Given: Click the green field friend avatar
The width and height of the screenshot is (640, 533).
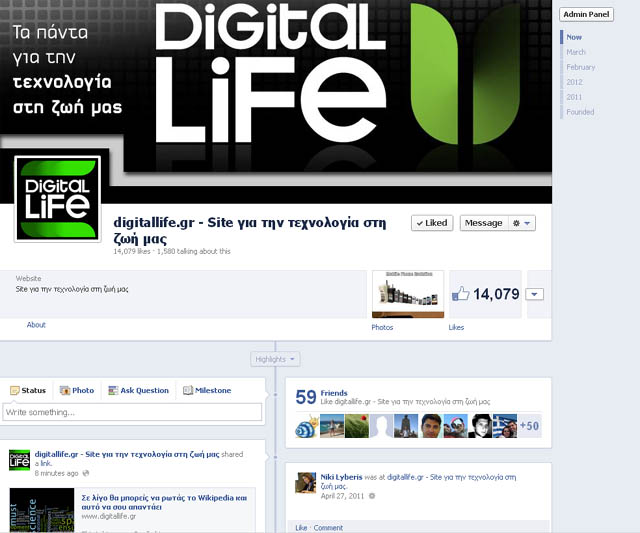Looking at the screenshot, I should [357, 426].
